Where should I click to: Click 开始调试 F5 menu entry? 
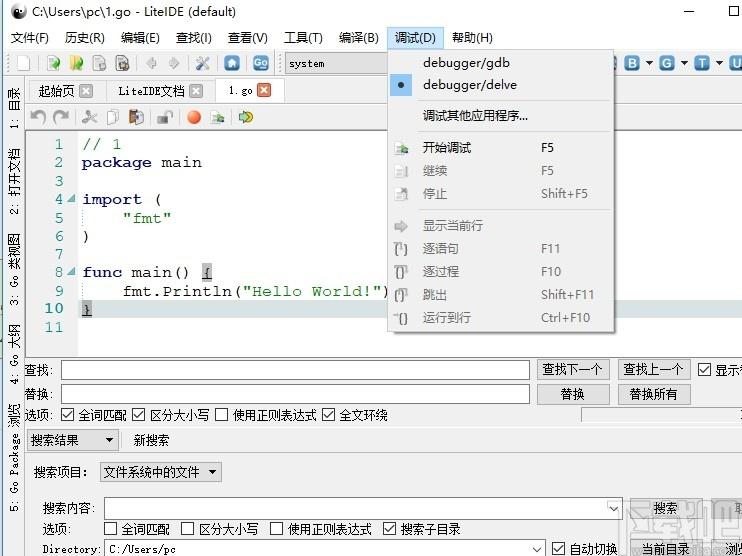point(501,148)
